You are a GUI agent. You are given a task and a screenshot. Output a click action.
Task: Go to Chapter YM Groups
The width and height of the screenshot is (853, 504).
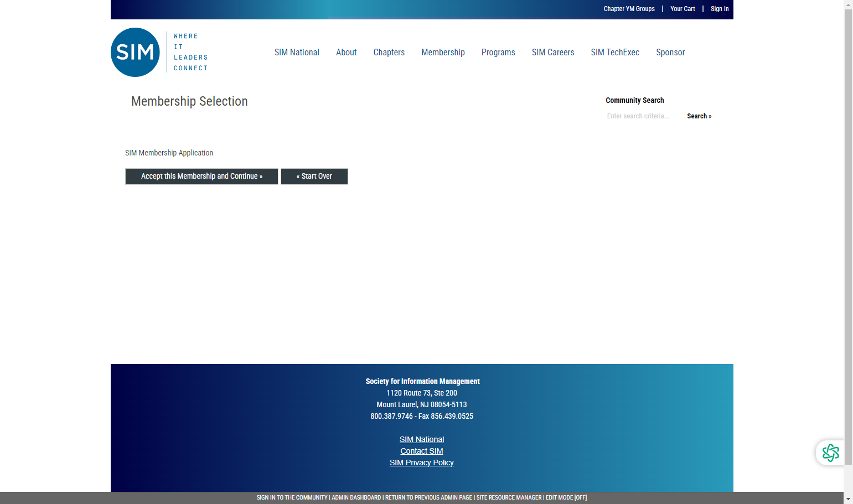coord(629,9)
